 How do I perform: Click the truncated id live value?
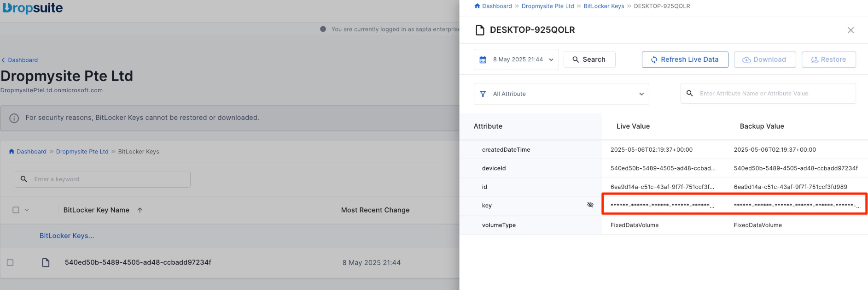pyautogui.click(x=662, y=187)
